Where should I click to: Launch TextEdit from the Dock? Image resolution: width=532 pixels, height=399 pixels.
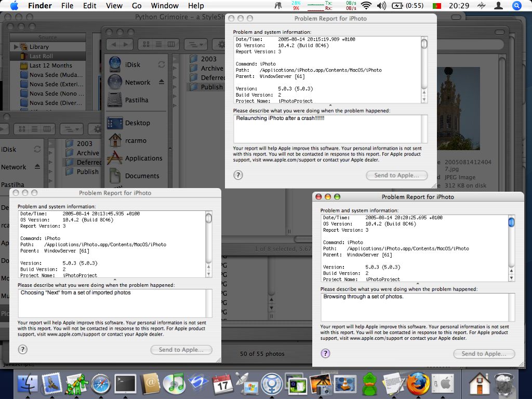click(x=394, y=384)
